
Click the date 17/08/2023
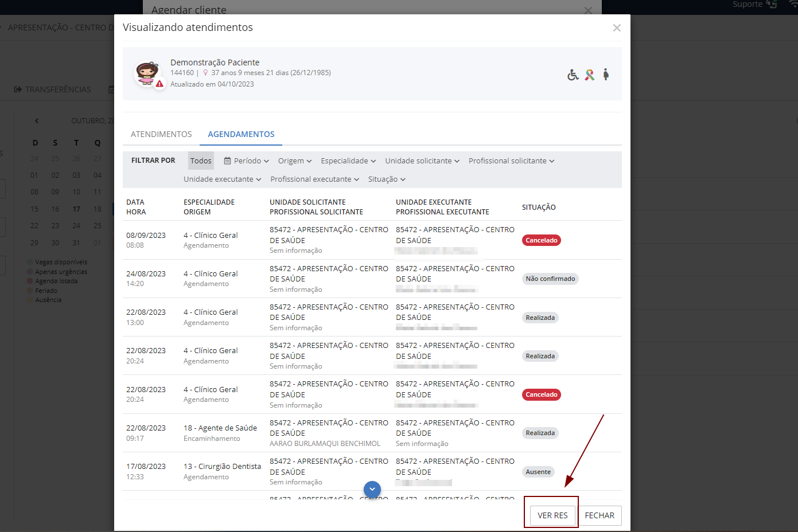pyautogui.click(x=146, y=466)
